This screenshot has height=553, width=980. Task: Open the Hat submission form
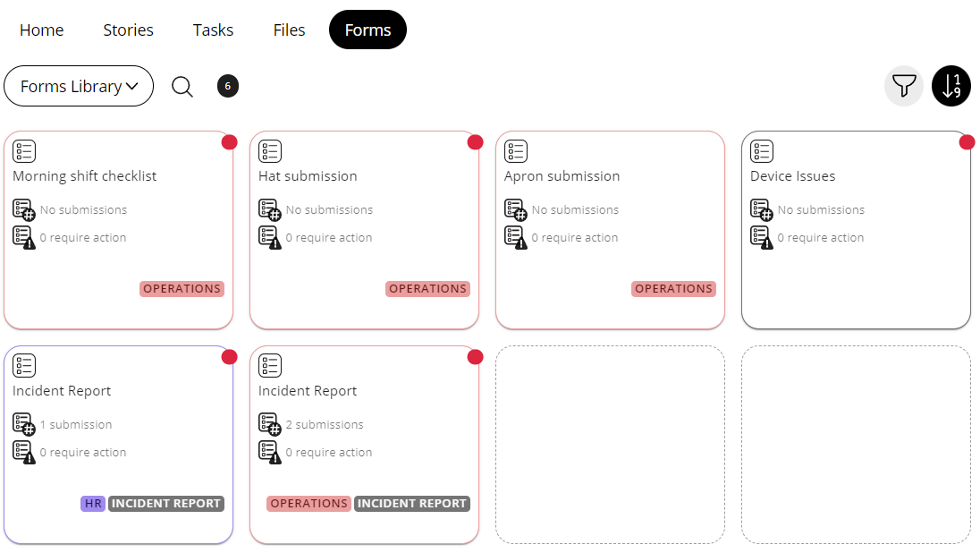pos(308,176)
